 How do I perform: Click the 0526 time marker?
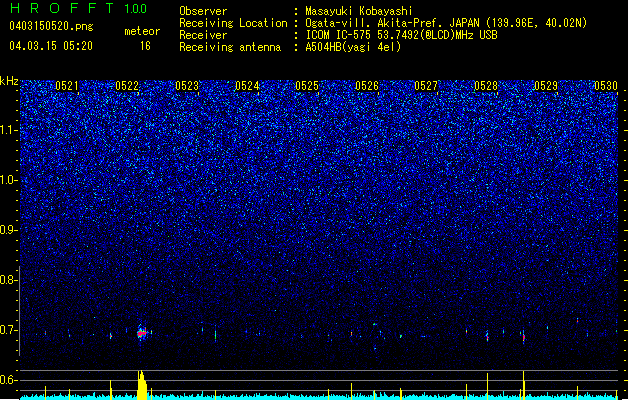(x=367, y=86)
